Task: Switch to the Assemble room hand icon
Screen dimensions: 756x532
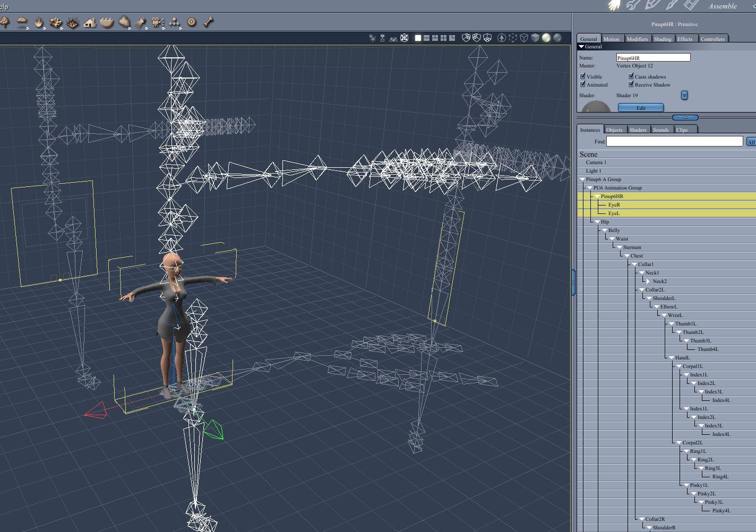Action: click(615, 5)
